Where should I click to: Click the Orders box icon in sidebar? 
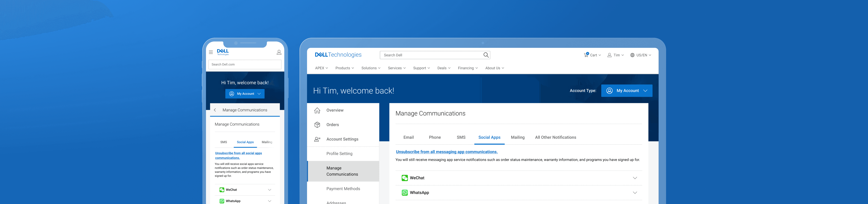(x=317, y=125)
